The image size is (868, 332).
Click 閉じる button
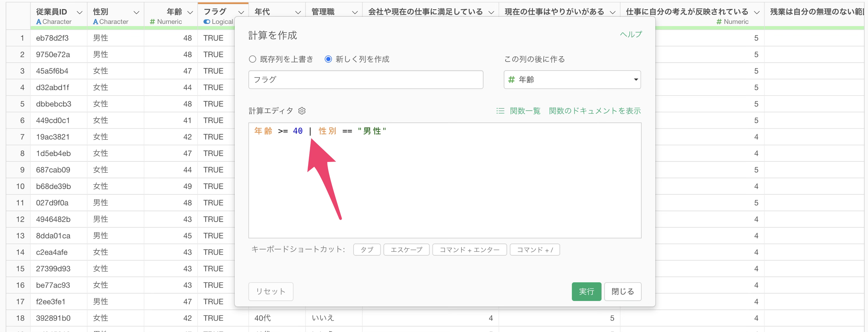(x=622, y=291)
